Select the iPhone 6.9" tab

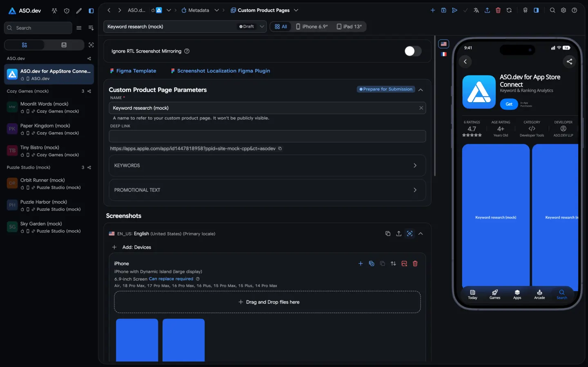[312, 27]
